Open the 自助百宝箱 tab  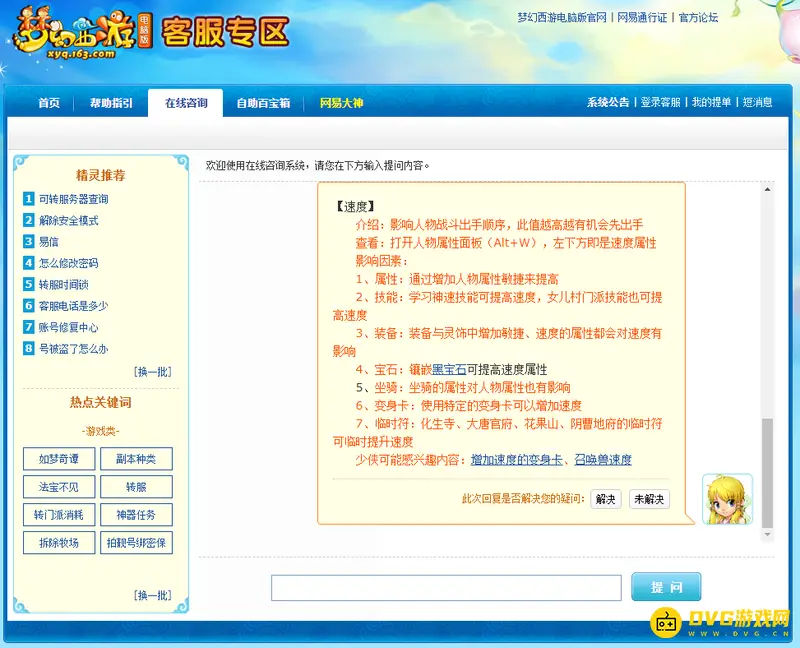coord(263,103)
